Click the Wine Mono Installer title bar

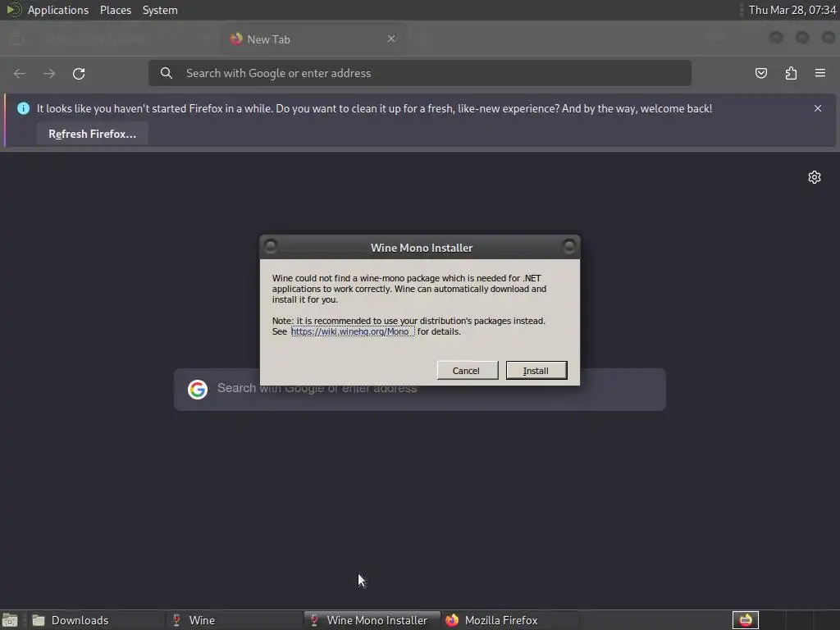pyautogui.click(x=421, y=248)
